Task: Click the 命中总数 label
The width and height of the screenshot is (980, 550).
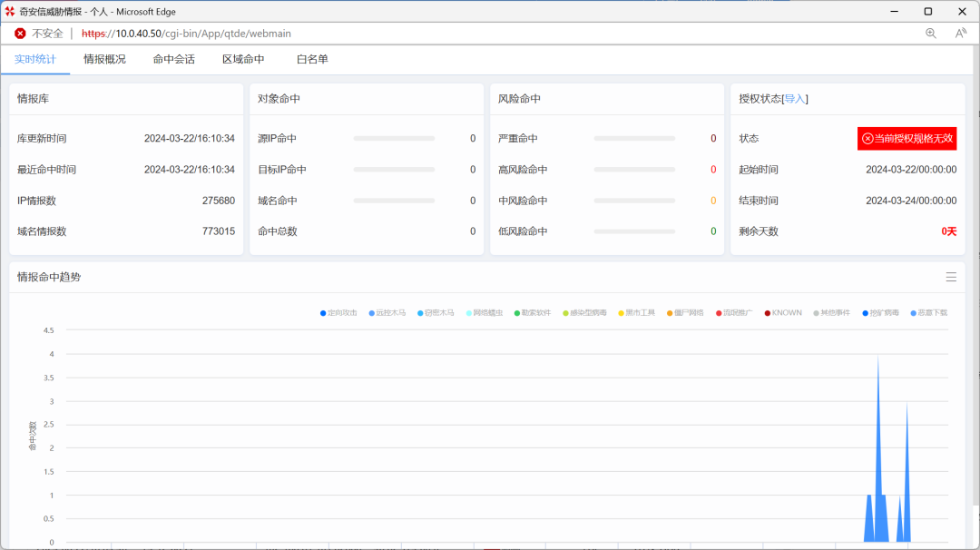Action: (x=278, y=231)
